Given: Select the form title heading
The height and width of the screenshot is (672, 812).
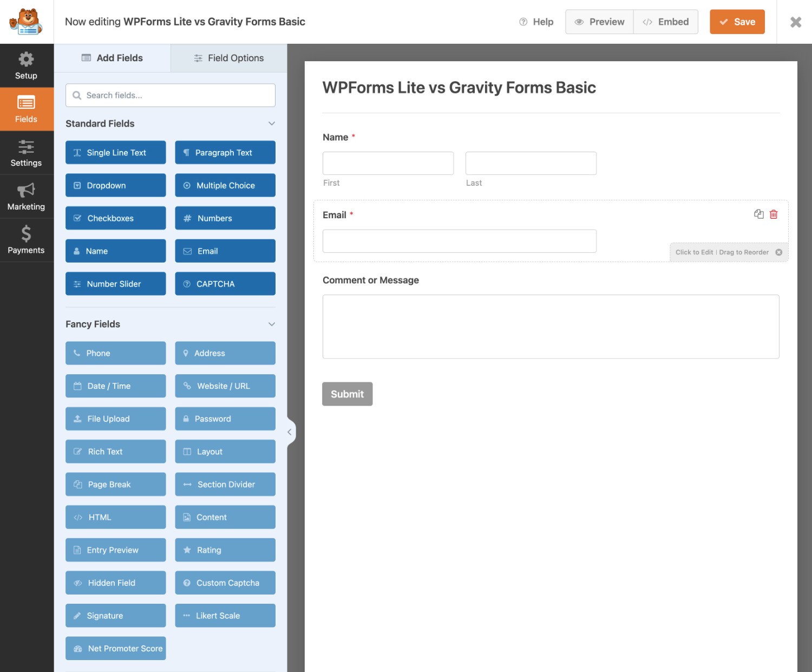Looking at the screenshot, I should [x=459, y=88].
